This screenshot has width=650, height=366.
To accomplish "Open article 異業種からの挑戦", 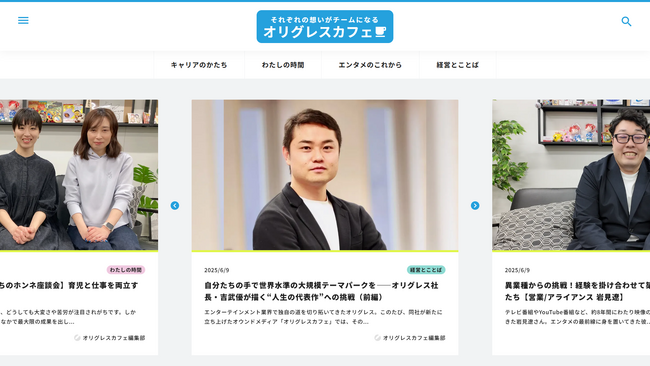I will 577,291.
